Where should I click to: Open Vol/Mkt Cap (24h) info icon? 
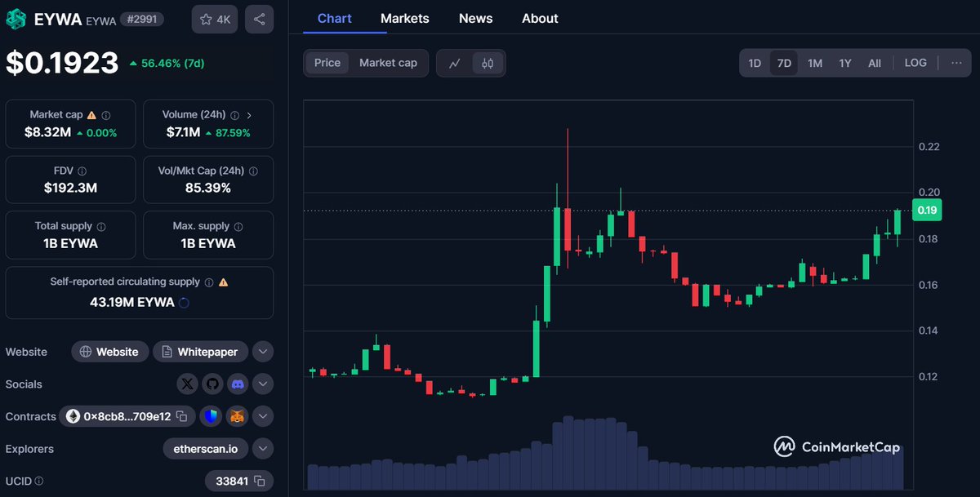click(x=254, y=171)
